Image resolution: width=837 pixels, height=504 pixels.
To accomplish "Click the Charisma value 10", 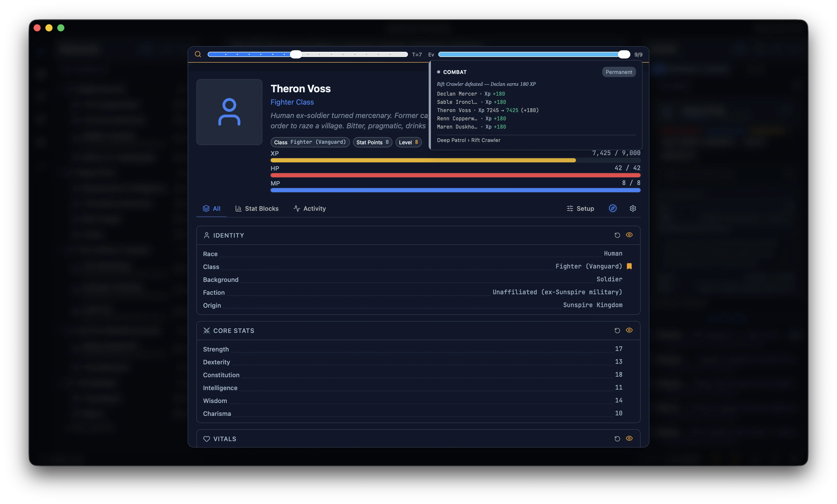I will [x=619, y=413].
